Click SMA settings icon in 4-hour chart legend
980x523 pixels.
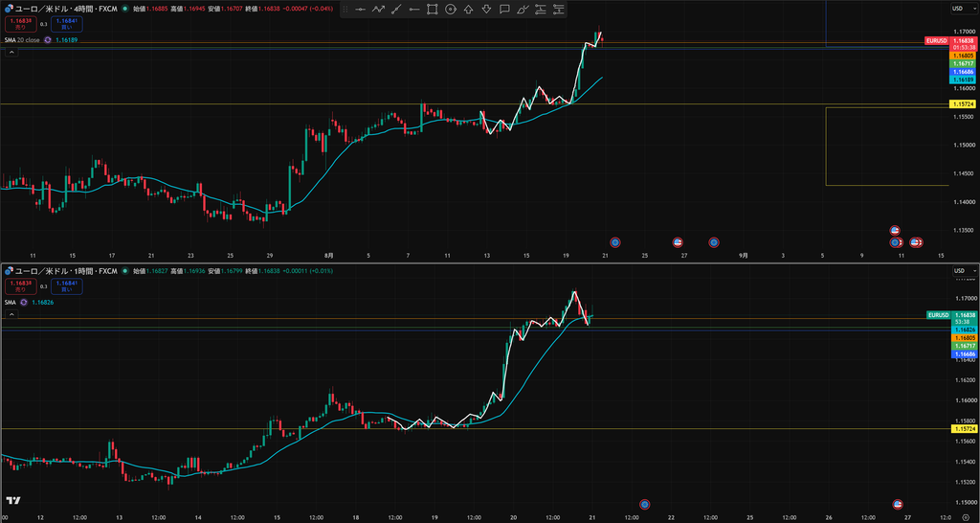pos(47,40)
